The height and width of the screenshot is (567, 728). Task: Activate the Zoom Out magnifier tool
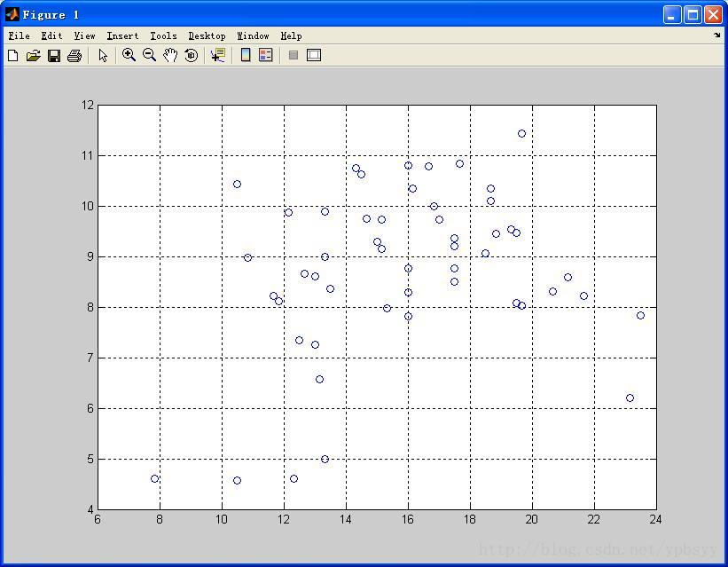click(149, 55)
